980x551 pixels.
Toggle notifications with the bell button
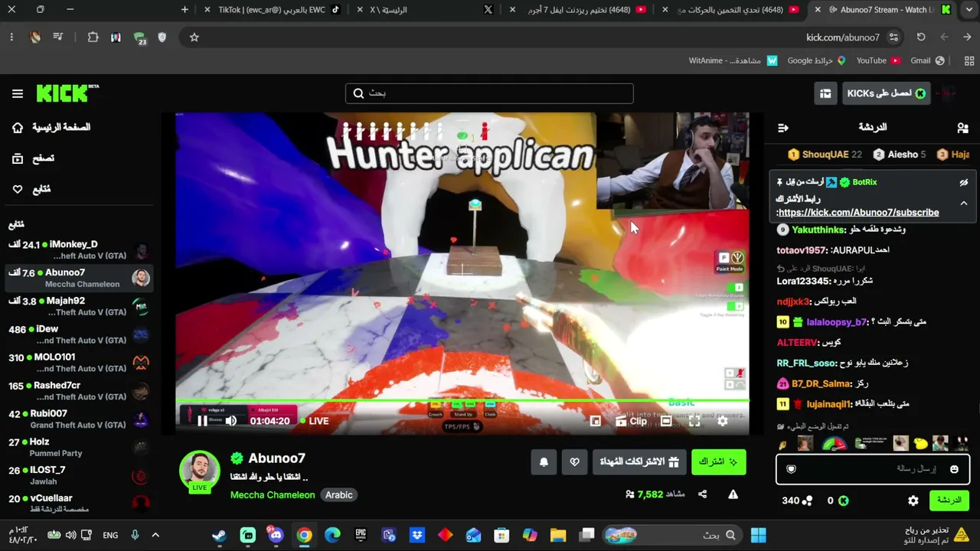(x=544, y=462)
